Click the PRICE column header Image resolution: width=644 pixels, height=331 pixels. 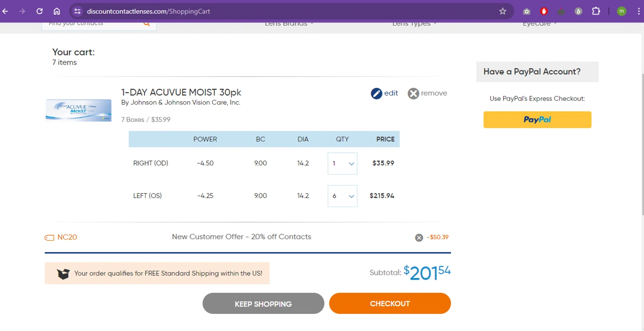tap(386, 139)
